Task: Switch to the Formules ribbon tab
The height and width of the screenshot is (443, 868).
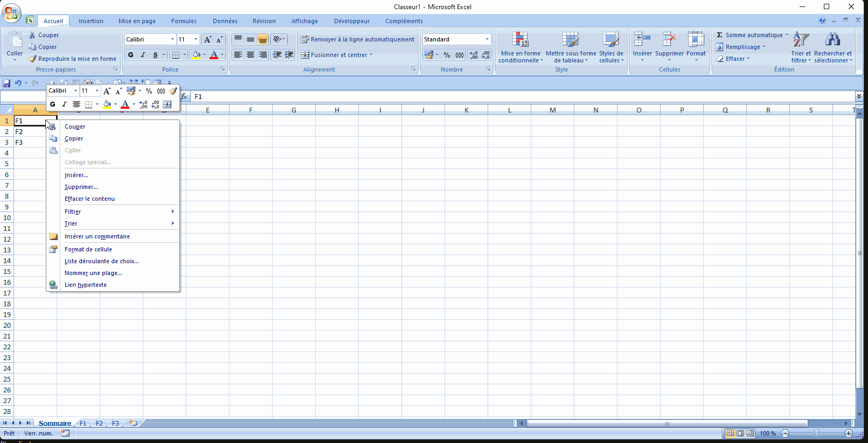Action: click(x=184, y=21)
